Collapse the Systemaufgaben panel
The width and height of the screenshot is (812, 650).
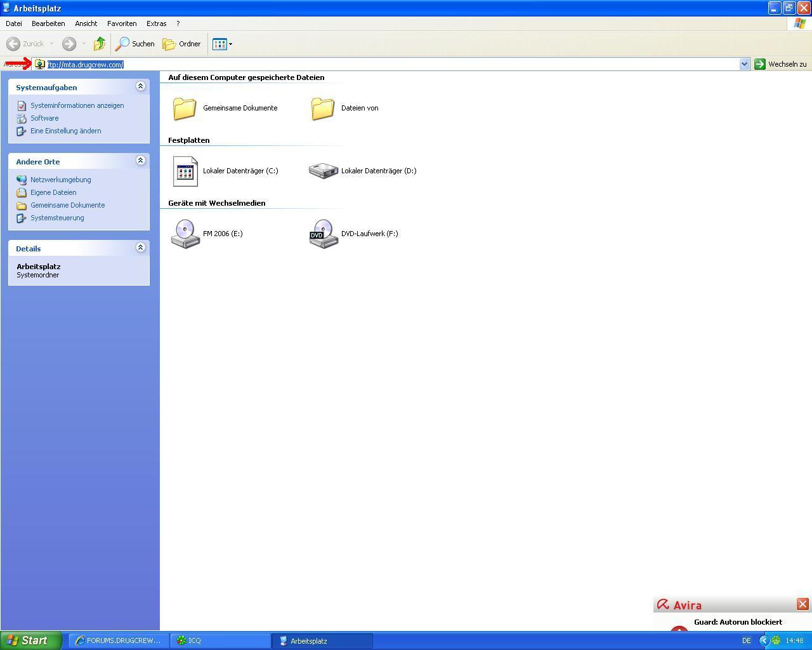[x=141, y=86]
